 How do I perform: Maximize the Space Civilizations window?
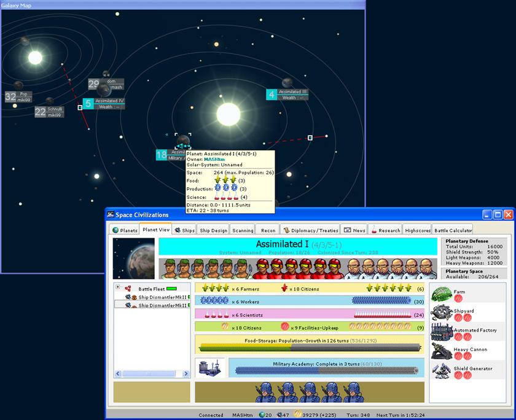click(498, 215)
